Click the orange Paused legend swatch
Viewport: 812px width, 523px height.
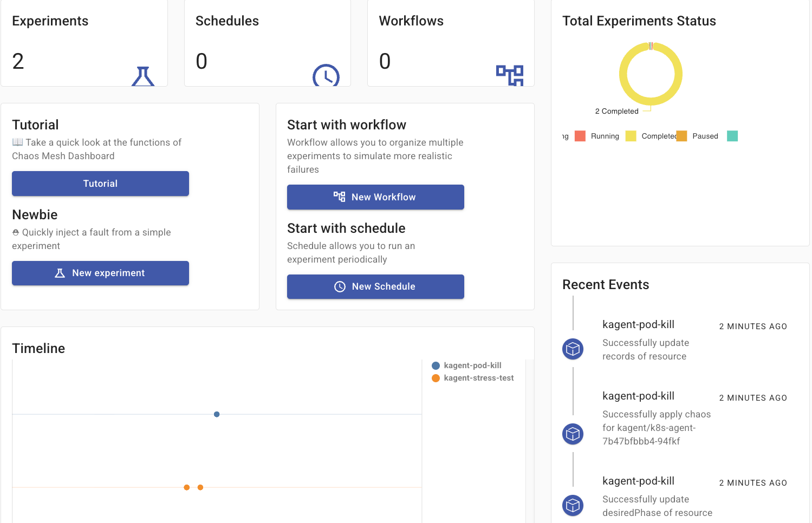tap(681, 136)
